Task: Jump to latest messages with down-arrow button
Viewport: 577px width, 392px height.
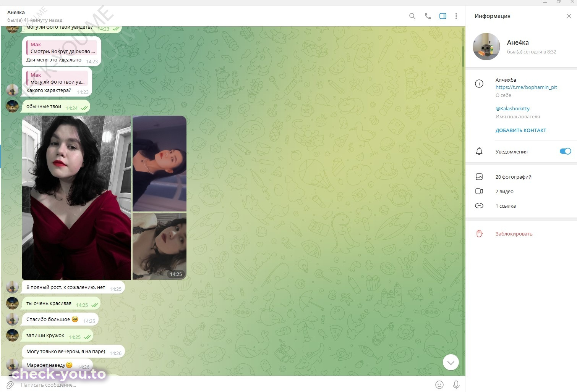Action: tap(451, 363)
